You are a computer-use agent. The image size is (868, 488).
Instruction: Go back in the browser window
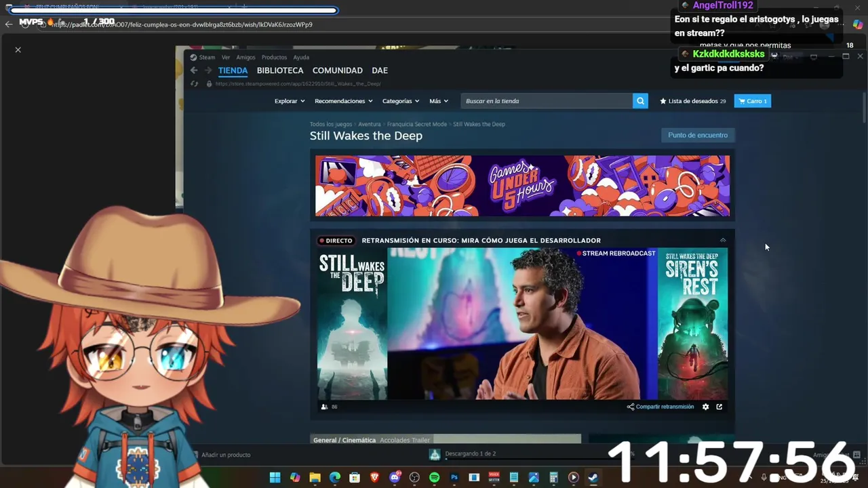click(x=9, y=24)
